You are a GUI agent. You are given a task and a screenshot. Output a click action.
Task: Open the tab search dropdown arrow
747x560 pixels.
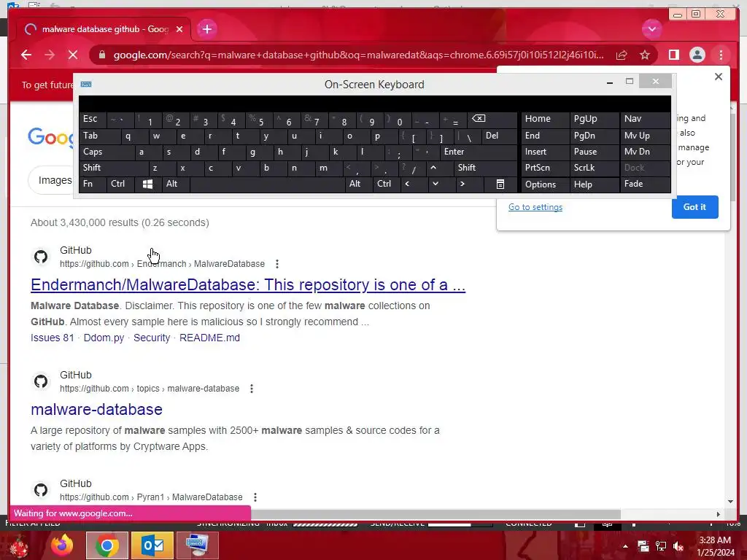pos(651,29)
